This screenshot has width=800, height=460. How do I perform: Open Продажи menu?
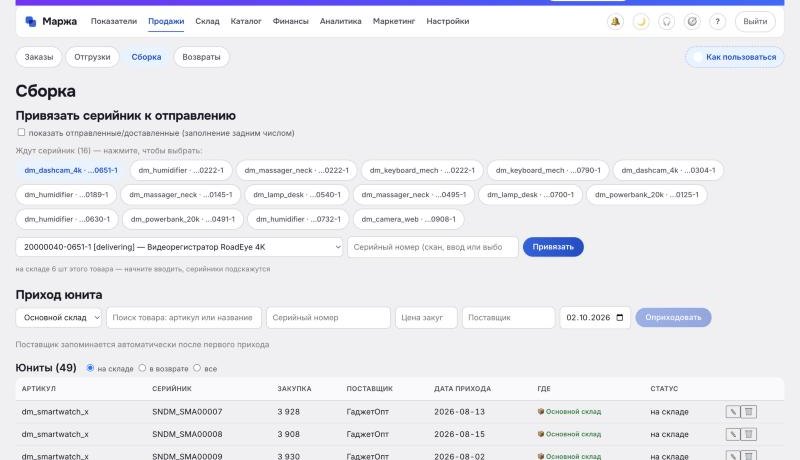[x=166, y=21]
